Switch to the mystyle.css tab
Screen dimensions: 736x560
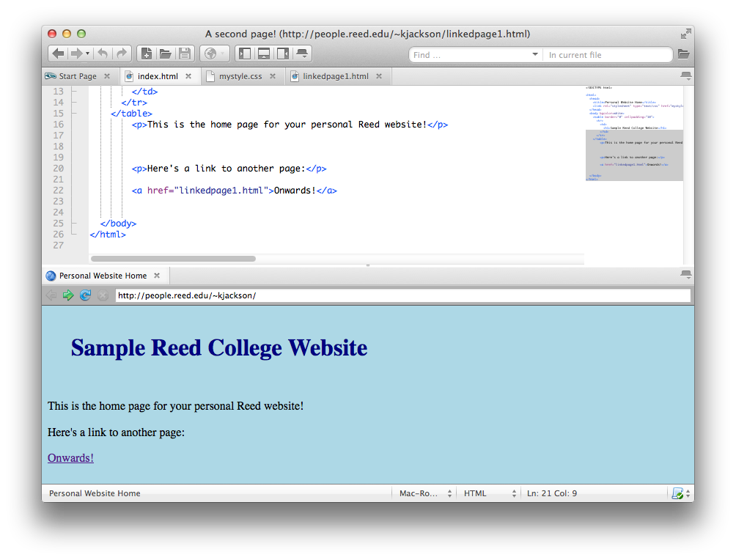coord(240,76)
